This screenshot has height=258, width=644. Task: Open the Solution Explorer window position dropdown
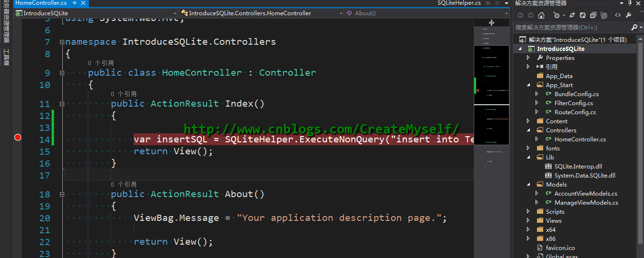coord(623,3)
